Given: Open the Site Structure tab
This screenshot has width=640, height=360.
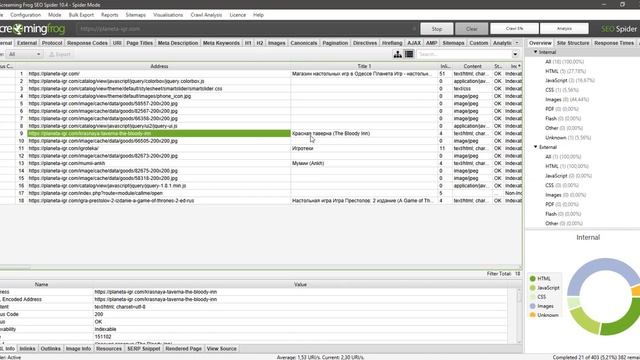Looking at the screenshot, I should pyautogui.click(x=573, y=43).
